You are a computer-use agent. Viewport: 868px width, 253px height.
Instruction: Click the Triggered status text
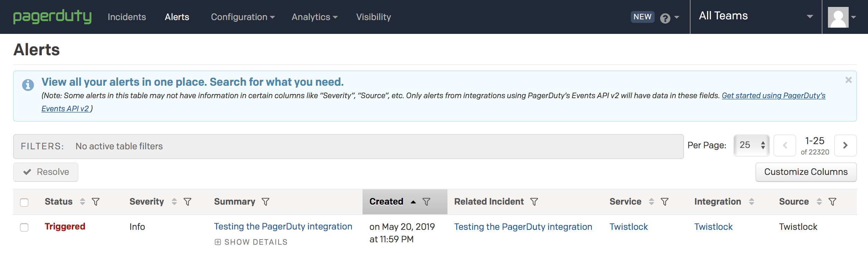[x=65, y=226]
